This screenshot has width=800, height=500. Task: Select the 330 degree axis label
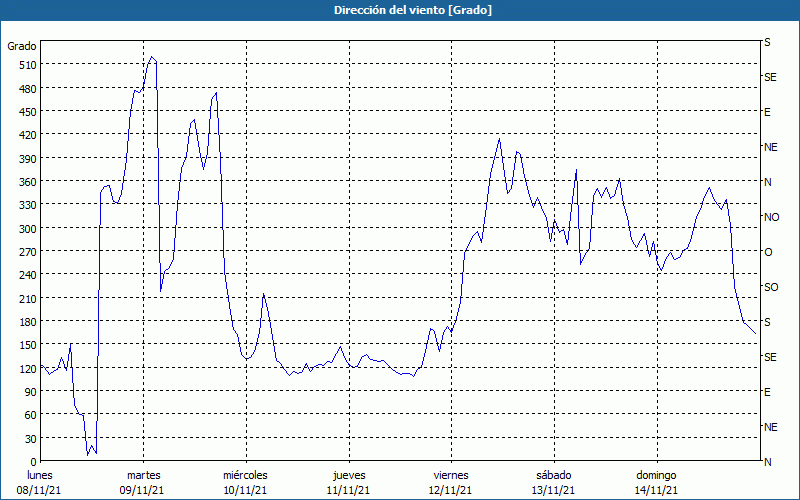(x=28, y=205)
